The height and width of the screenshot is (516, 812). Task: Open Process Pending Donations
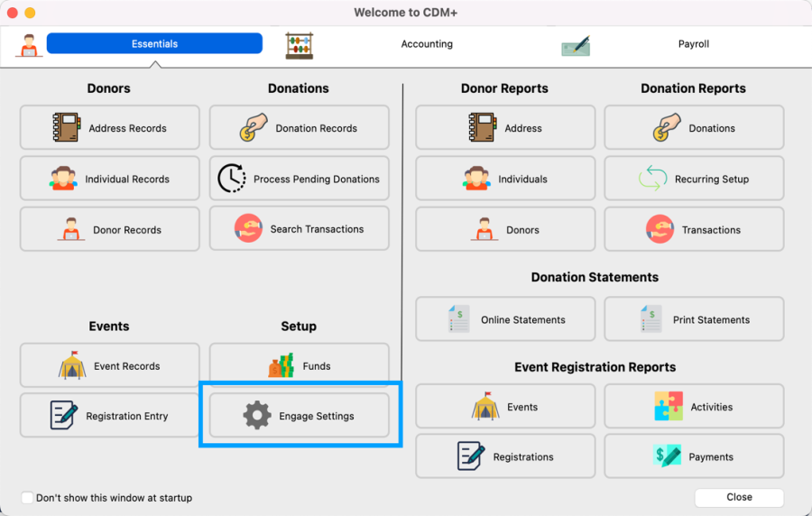pos(299,179)
